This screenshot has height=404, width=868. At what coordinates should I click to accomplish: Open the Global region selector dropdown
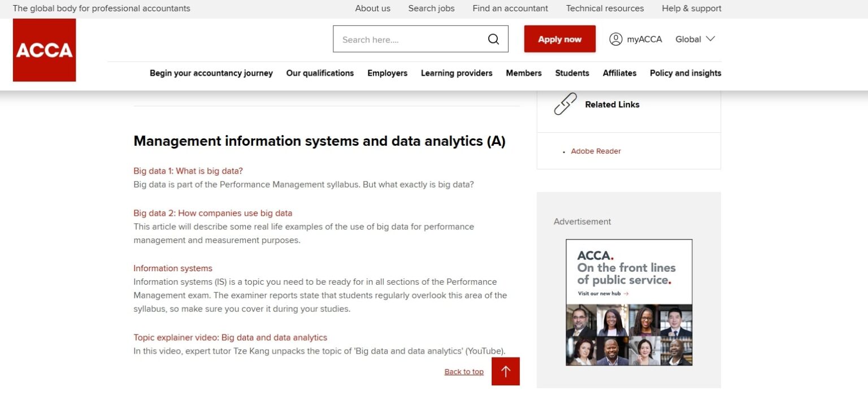pyautogui.click(x=694, y=39)
